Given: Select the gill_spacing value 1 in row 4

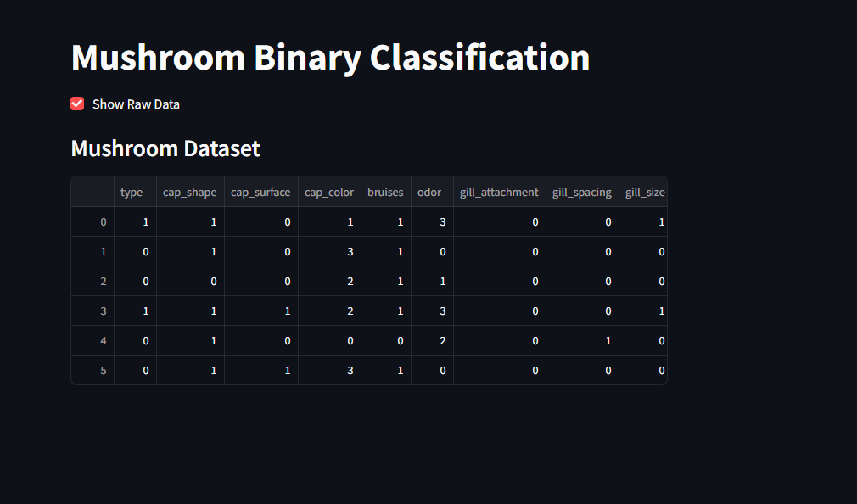Looking at the screenshot, I should click(x=608, y=340).
